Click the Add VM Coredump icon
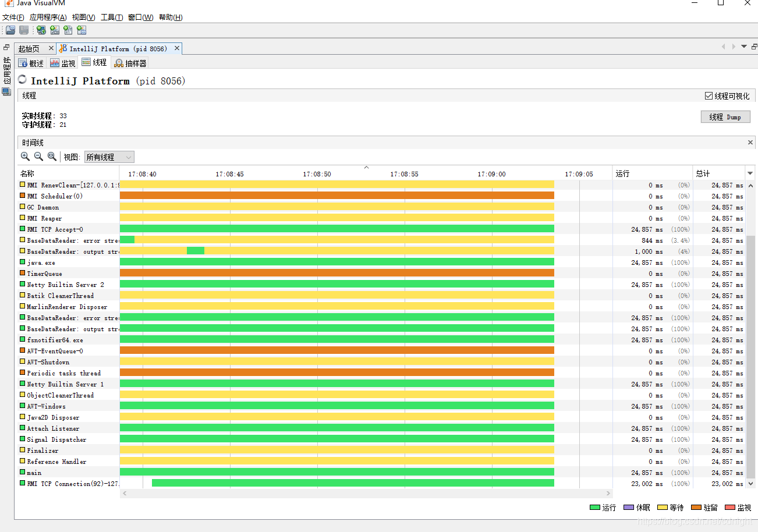 (x=68, y=30)
